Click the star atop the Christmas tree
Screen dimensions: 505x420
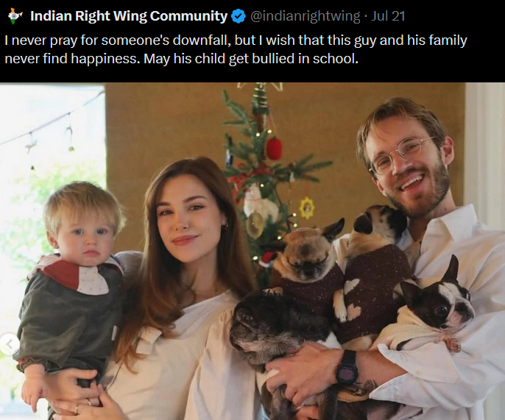click(261, 86)
